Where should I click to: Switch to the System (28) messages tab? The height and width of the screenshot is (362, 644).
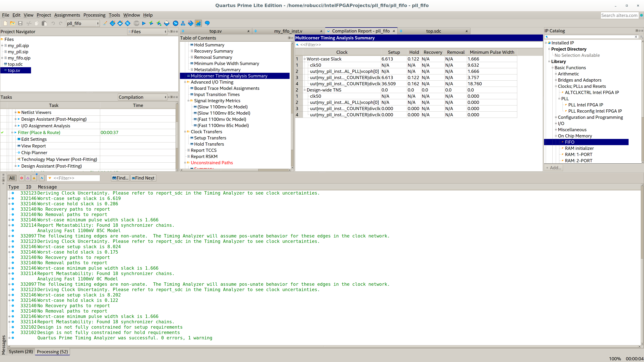21,352
